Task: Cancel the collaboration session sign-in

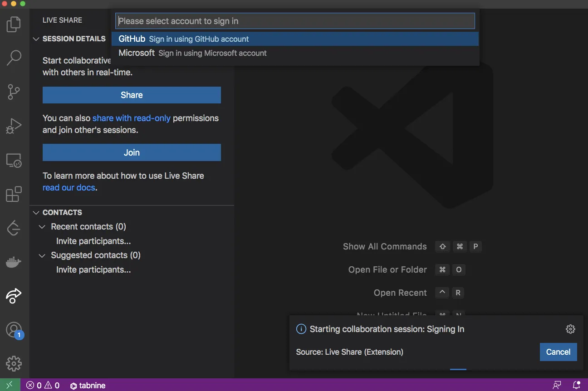Action: coord(558,352)
